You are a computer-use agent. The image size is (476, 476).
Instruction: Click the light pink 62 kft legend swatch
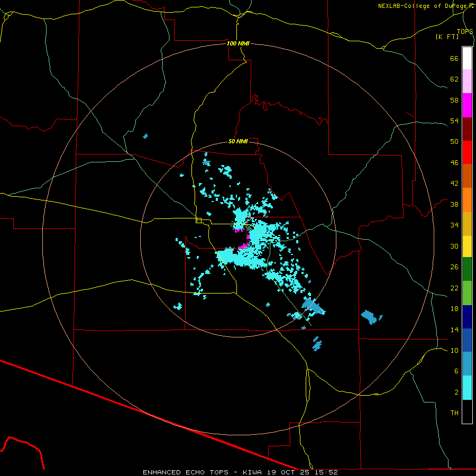click(x=467, y=81)
